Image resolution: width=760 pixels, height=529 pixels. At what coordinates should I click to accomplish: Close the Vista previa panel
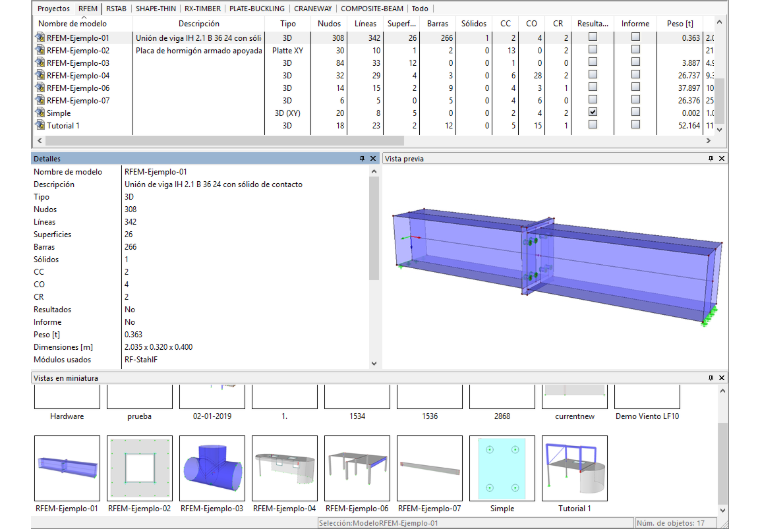(722, 159)
